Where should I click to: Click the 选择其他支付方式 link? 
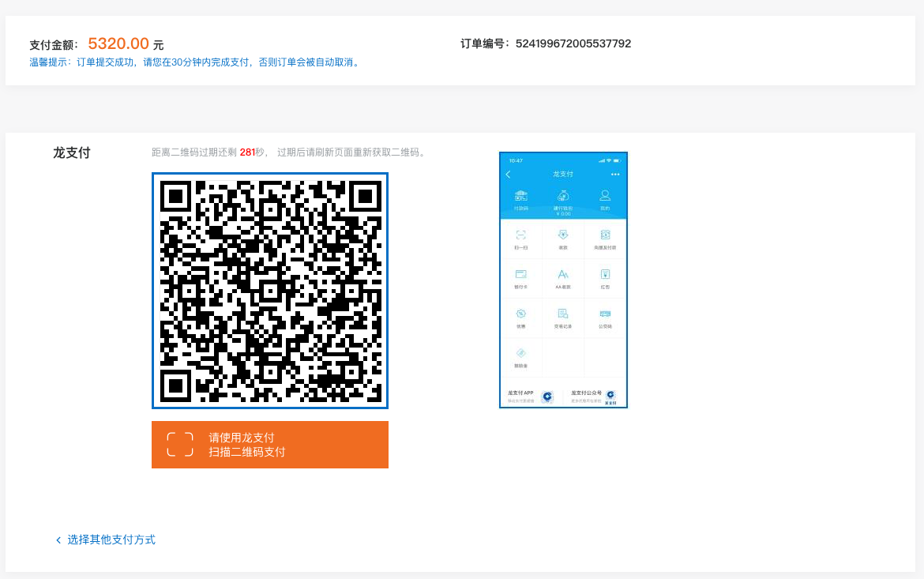point(111,540)
